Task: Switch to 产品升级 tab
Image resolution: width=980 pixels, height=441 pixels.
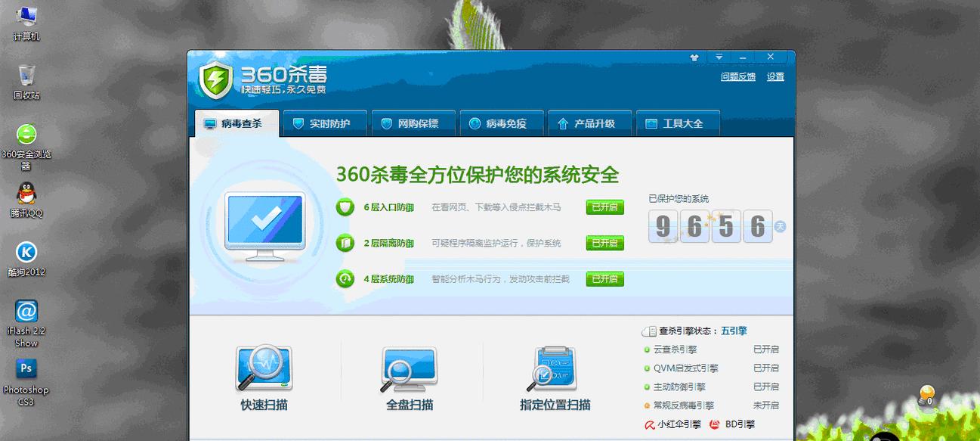Action: pyautogui.click(x=590, y=123)
